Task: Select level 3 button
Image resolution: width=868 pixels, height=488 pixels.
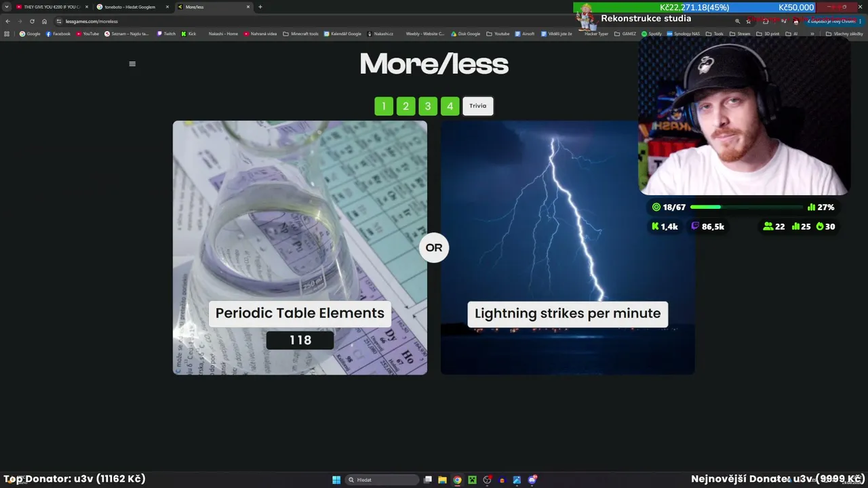Action: coord(428,106)
